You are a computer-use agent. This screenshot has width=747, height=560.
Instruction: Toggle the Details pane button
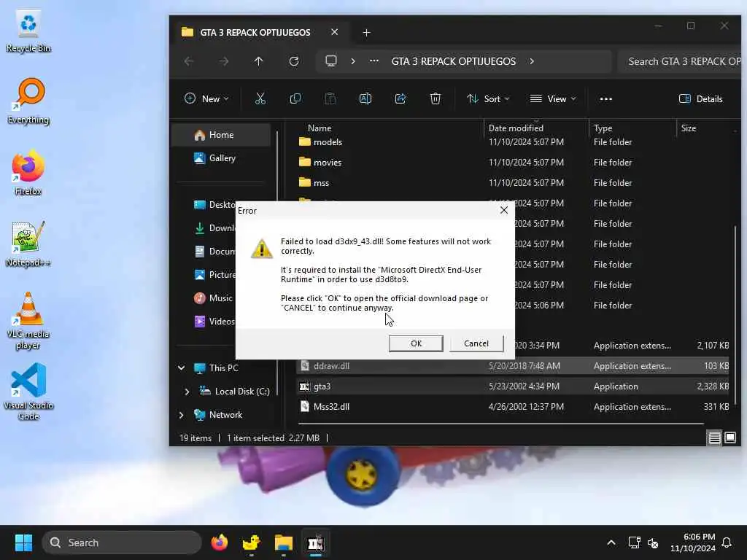point(701,98)
